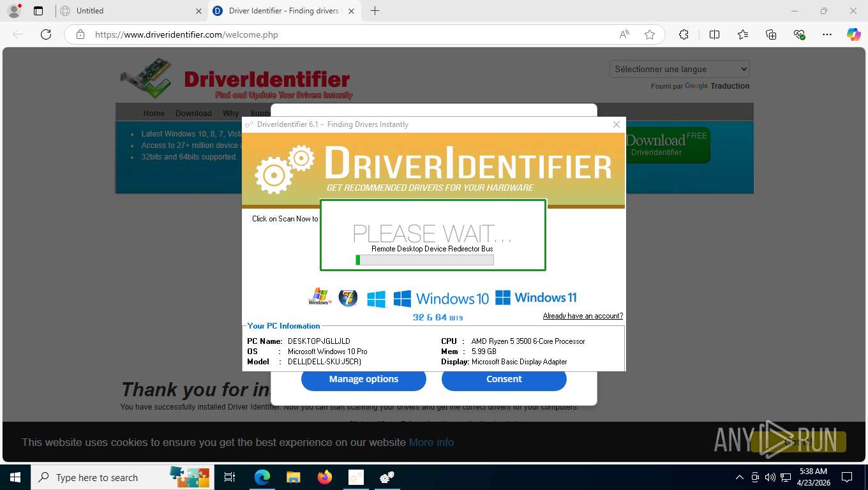Screen dimensions: 868x490
Task: Open Task View from taskbar
Action: pos(230,477)
